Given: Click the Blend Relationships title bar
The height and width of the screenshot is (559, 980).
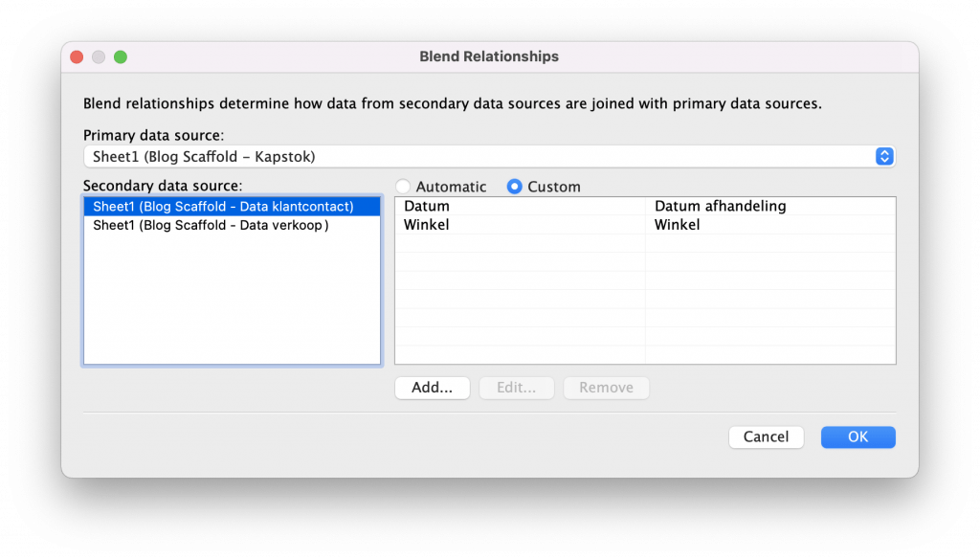Looking at the screenshot, I should pyautogui.click(x=489, y=56).
